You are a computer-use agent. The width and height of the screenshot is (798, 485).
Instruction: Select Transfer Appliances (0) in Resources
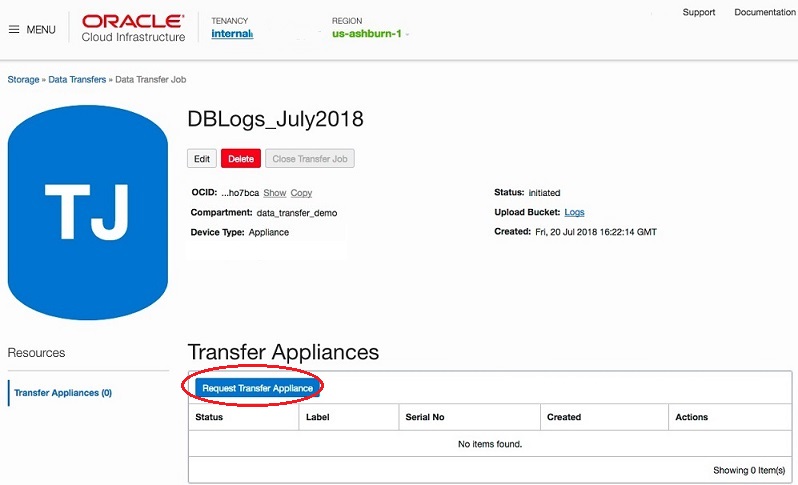(63, 393)
